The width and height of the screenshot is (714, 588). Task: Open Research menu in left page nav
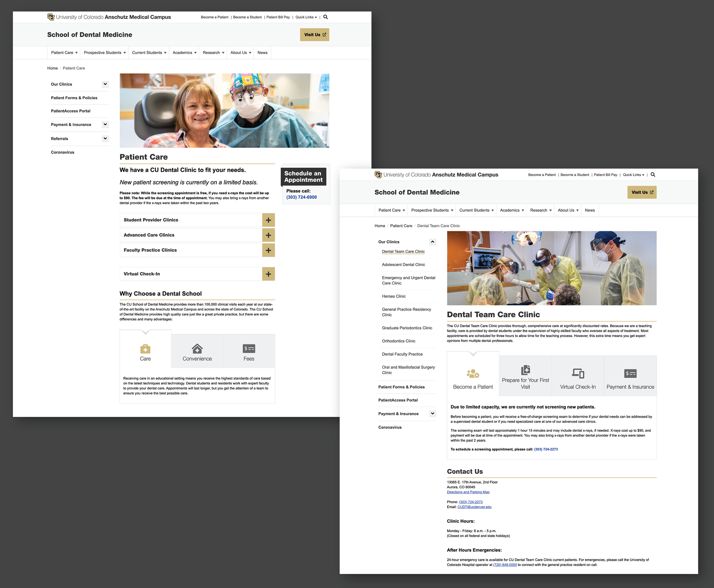pyautogui.click(x=213, y=53)
